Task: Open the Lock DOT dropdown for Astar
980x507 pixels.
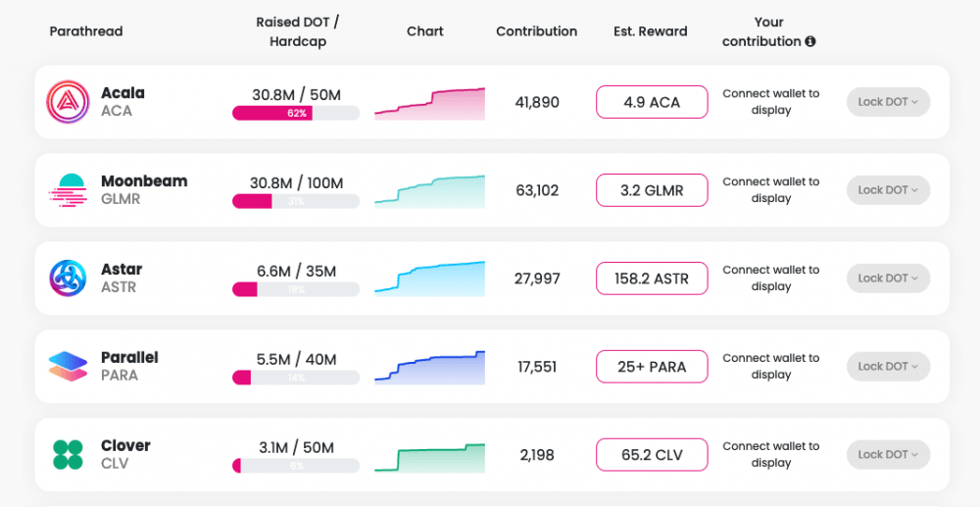Action: pyautogui.click(x=888, y=279)
